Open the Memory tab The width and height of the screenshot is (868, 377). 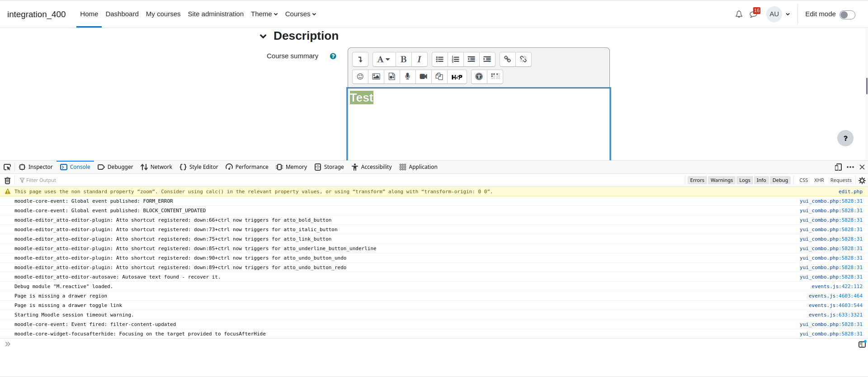click(x=292, y=167)
